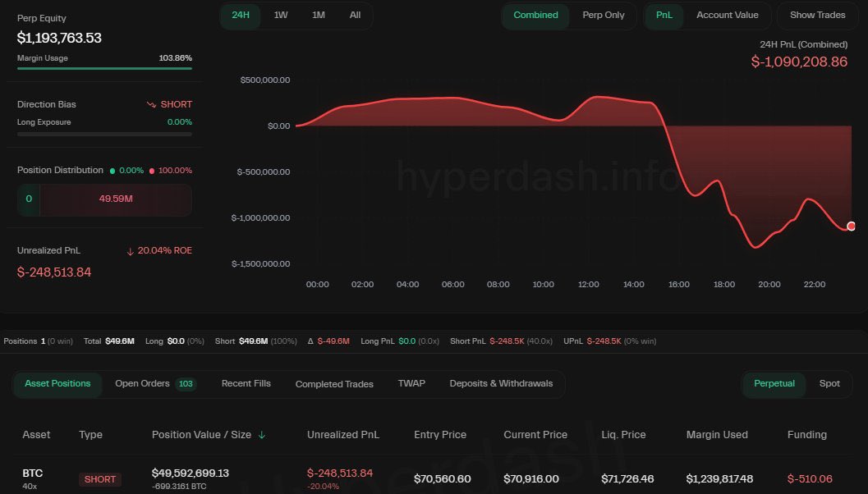Click the Long Exposure bar
The height and width of the screenshot is (494, 868).
104,134
